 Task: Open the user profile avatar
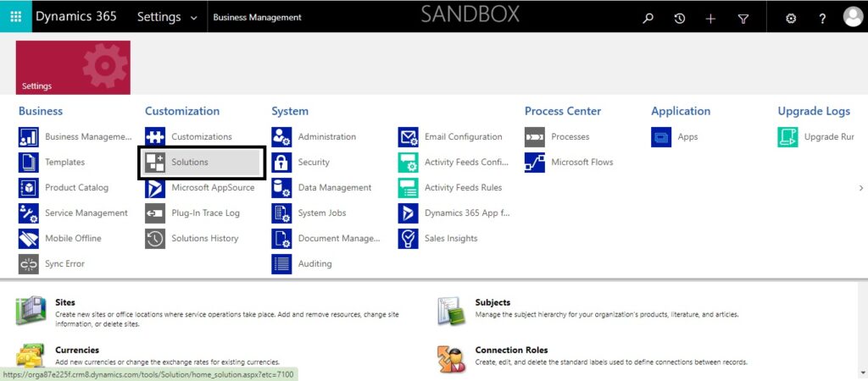pos(852,17)
